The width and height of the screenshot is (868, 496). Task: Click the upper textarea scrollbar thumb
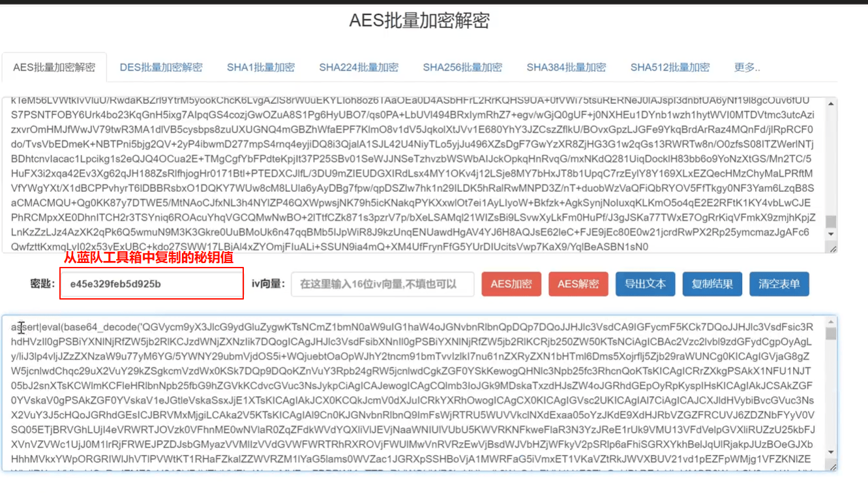pos(831,222)
